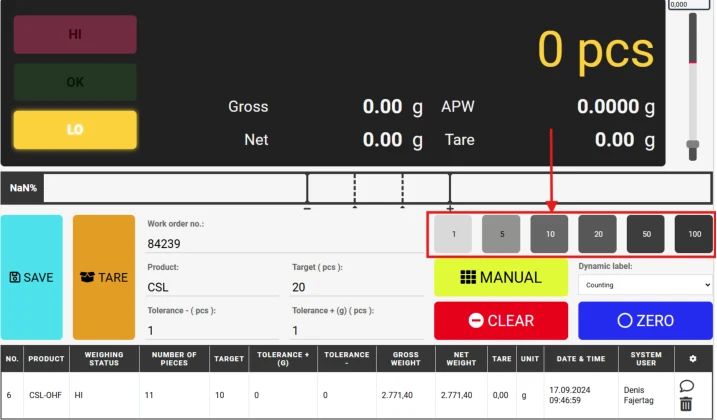Select sample size 100 button

coord(694,234)
